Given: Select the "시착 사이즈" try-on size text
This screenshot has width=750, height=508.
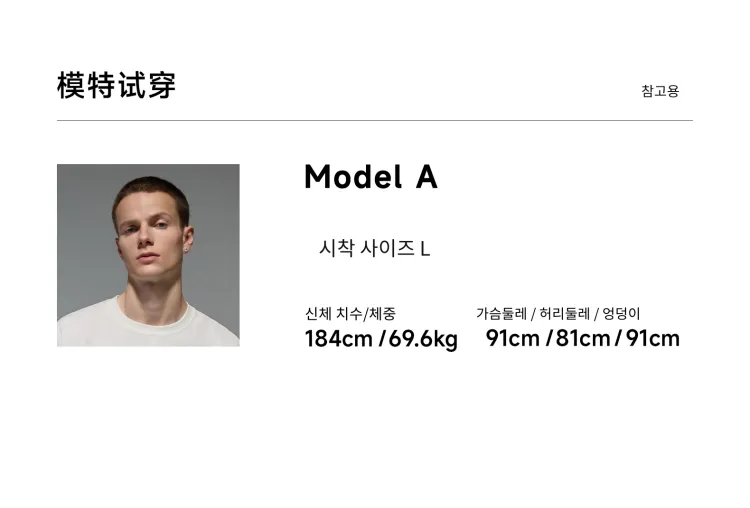Looking at the screenshot, I should 366,249.
